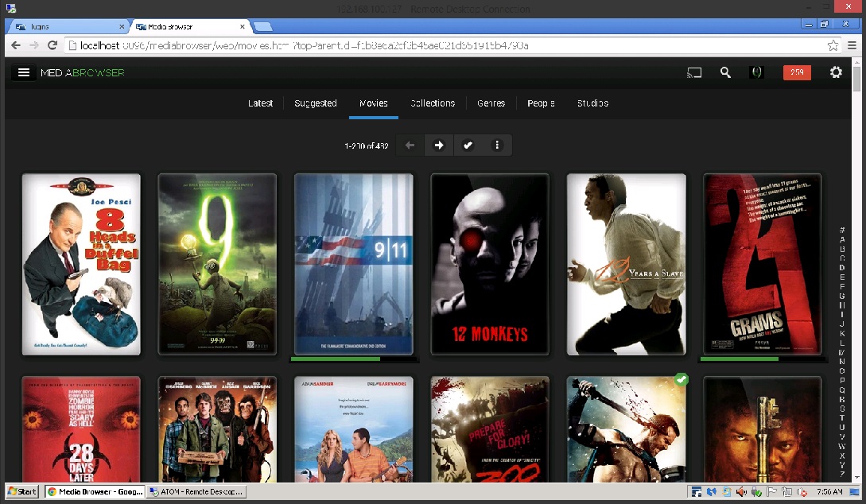Close the Media Browser browser tab
The image size is (866, 504).
click(243, 26)
